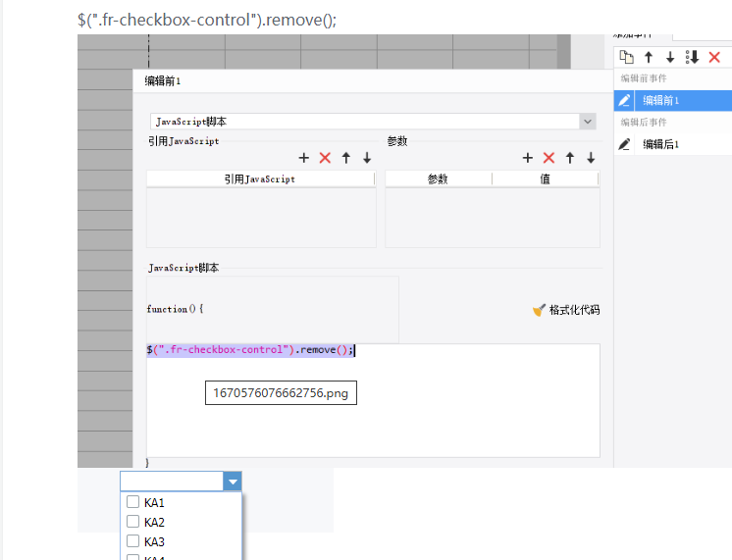Click the checkbox combo text field
The height and width of the screenshot is (560, 732).
click(172, 482)
